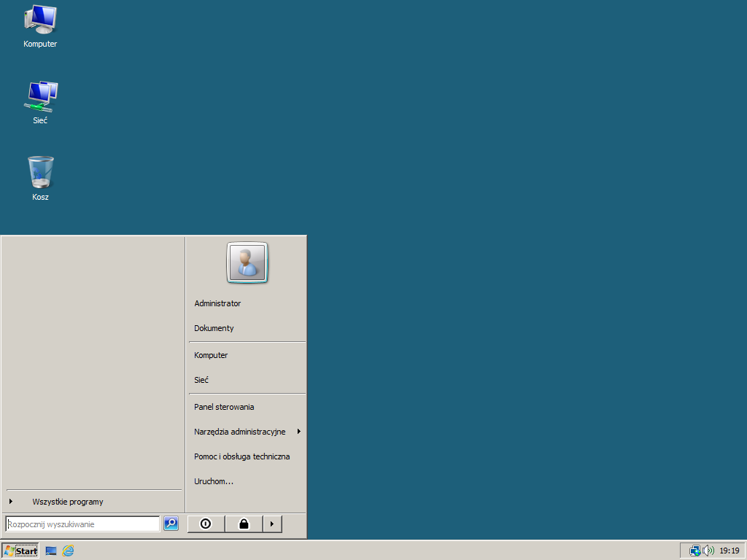Open the Komputer desktop icon
Screen dimensions: 747x560
(x=41, y=26)
